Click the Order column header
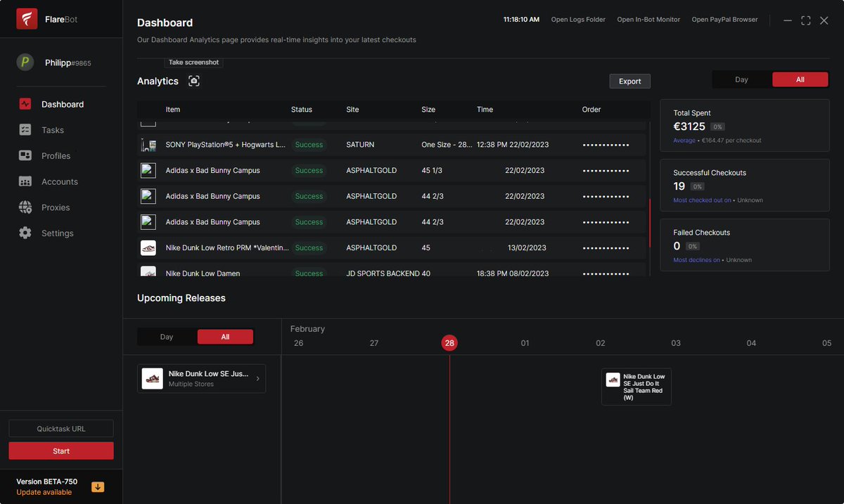The width and height of the screenshot is (844, 504). (592, 110)
